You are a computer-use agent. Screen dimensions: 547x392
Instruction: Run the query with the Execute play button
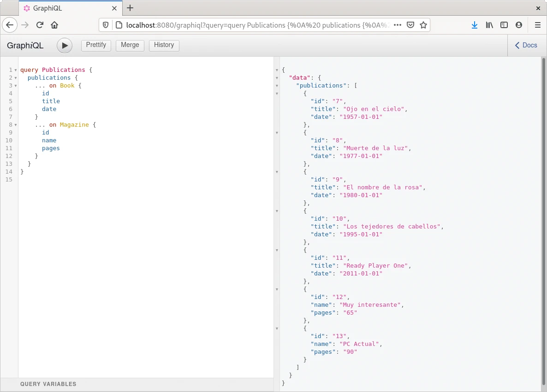[x=65, y=46]
